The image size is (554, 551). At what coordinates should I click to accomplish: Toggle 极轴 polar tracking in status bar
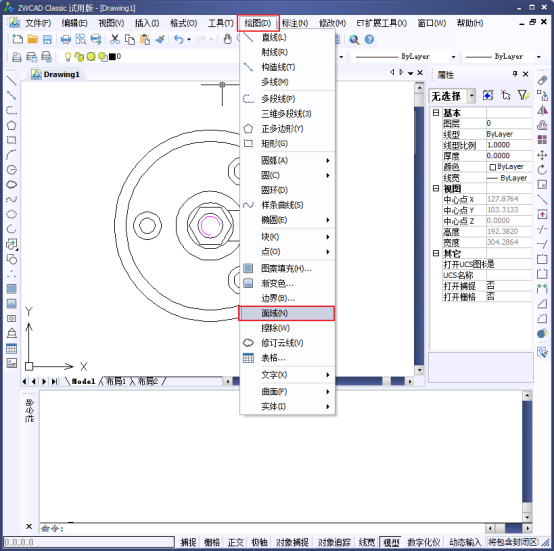[259, 542]
